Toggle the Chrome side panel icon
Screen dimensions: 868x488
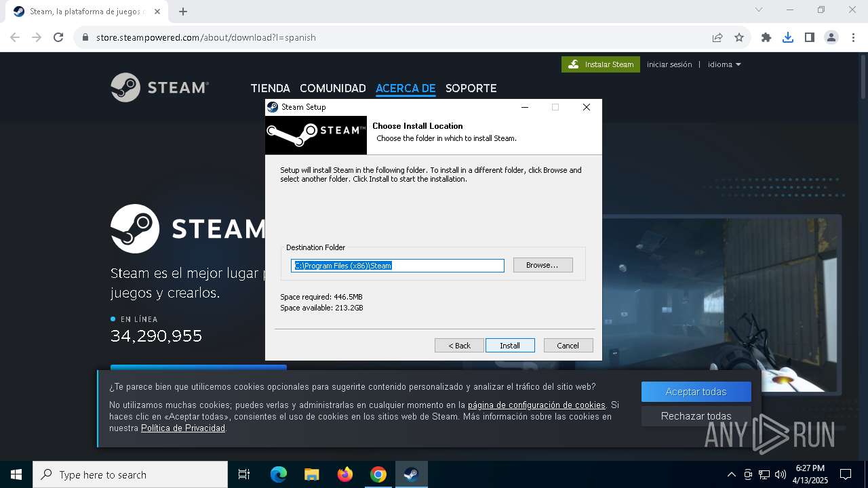coord(810,37)
